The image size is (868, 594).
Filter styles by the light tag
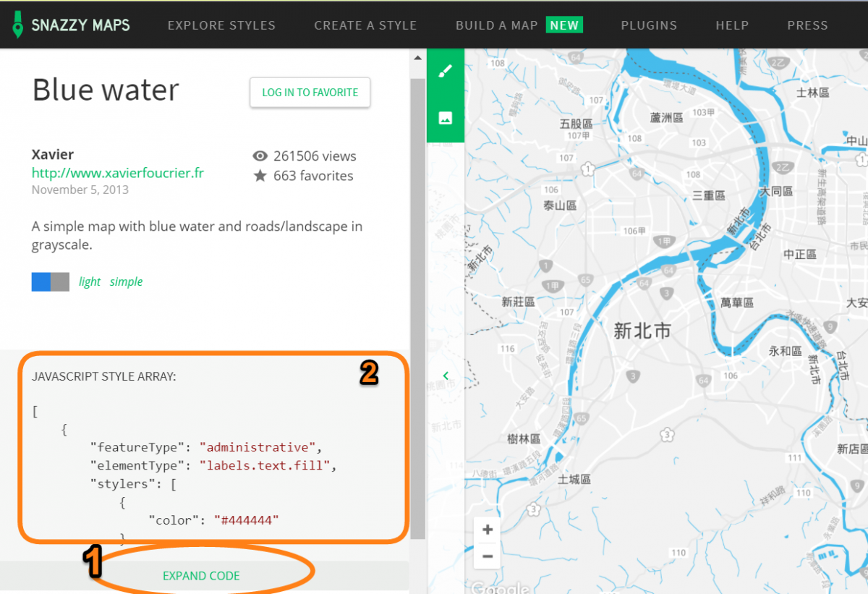[x=89, y=281]
